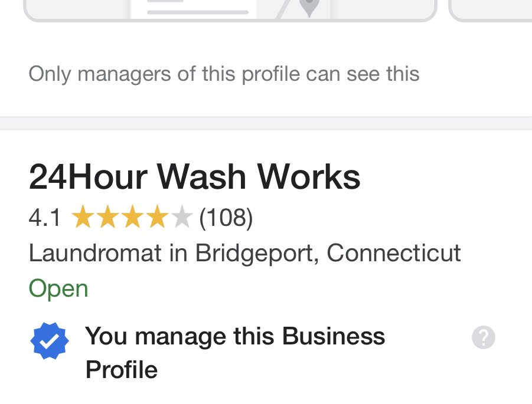Image resolution: width=532 pixels, height=404 pixels.
Task: Click the word 'Profile' on second line
Action: click(122, 369)
